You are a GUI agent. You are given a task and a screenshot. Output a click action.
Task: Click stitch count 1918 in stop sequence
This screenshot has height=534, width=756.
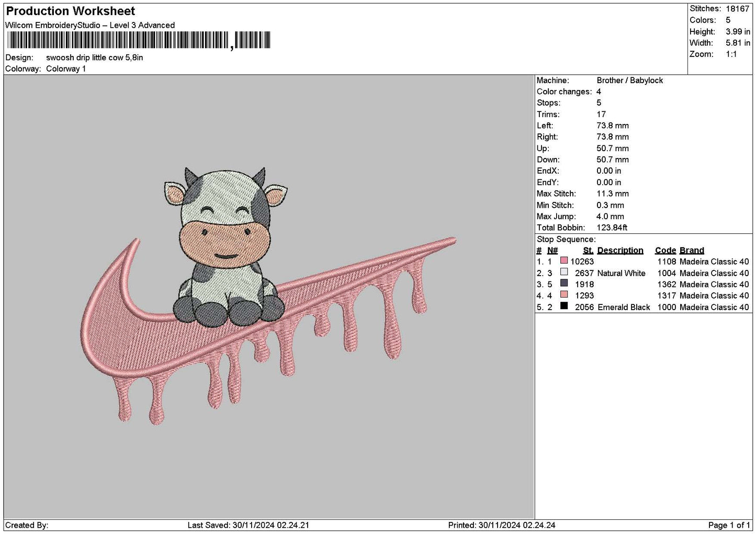click(x=584, y=285)
